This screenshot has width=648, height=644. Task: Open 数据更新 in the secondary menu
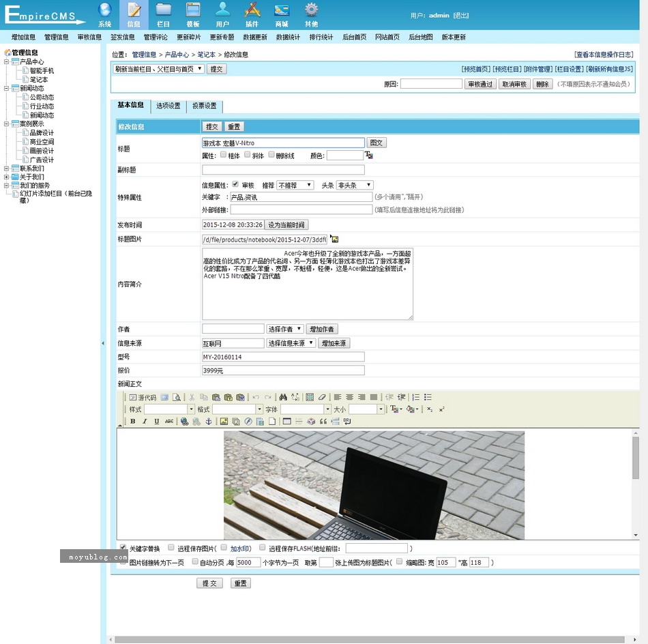[255, 37]
